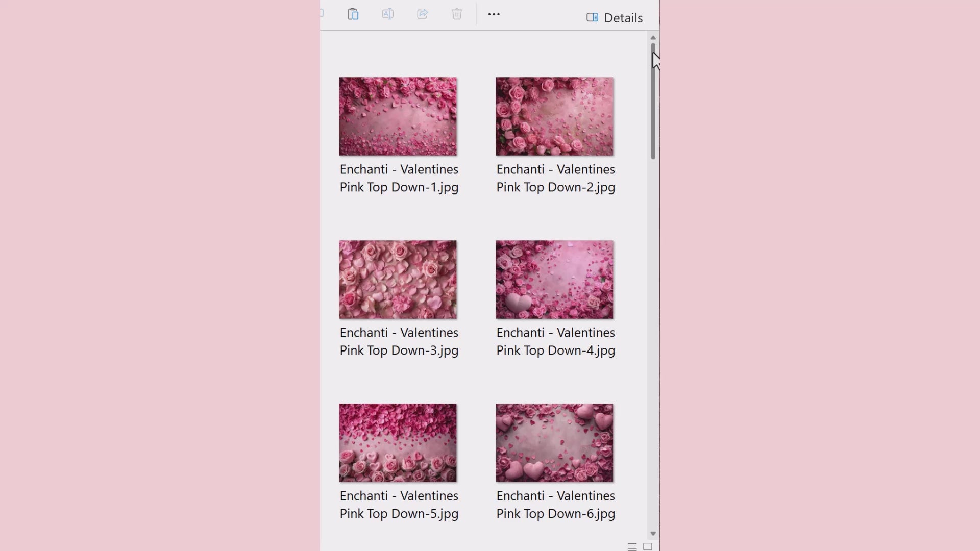
Task: Click the Paste clipboard icon
Action: 353,14
